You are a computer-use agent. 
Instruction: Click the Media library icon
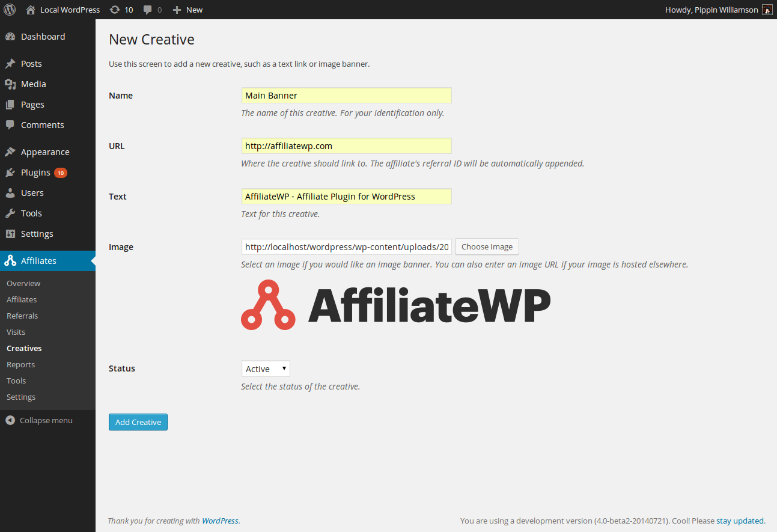click(10, 84)
